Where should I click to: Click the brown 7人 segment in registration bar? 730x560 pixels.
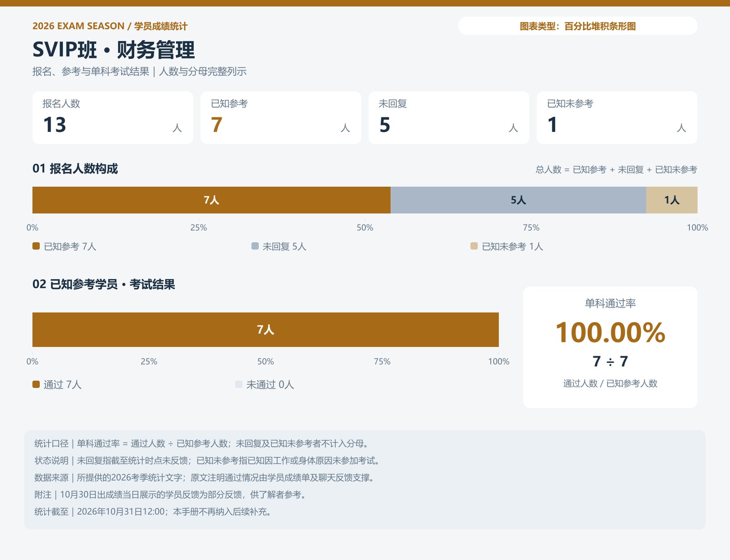[211, 200]
